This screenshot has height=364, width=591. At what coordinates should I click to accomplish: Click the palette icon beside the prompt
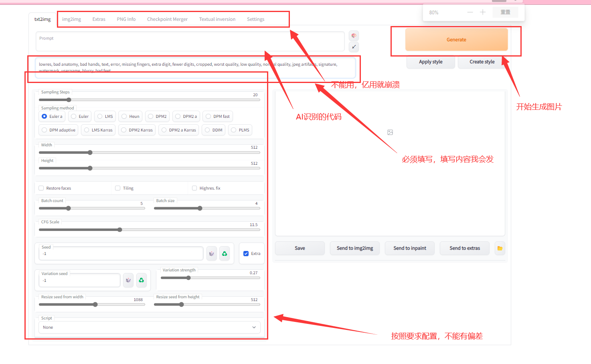[354, 36]
